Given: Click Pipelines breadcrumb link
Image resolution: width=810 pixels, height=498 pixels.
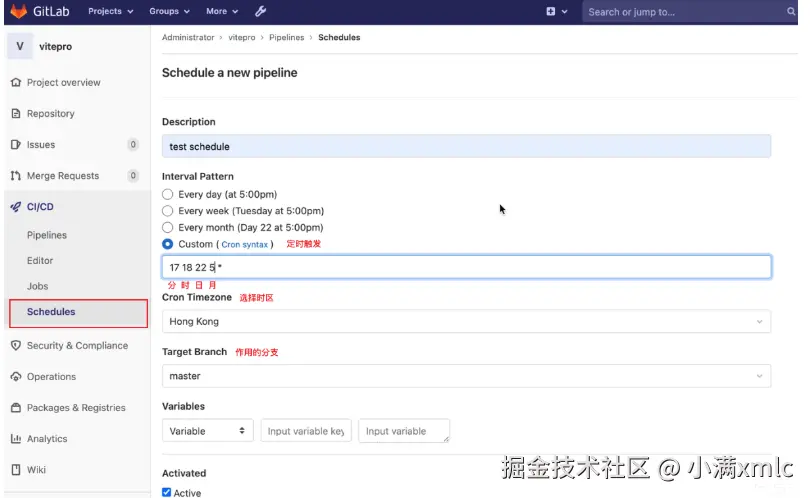Looking at the screenshot, I should [287, 37].
